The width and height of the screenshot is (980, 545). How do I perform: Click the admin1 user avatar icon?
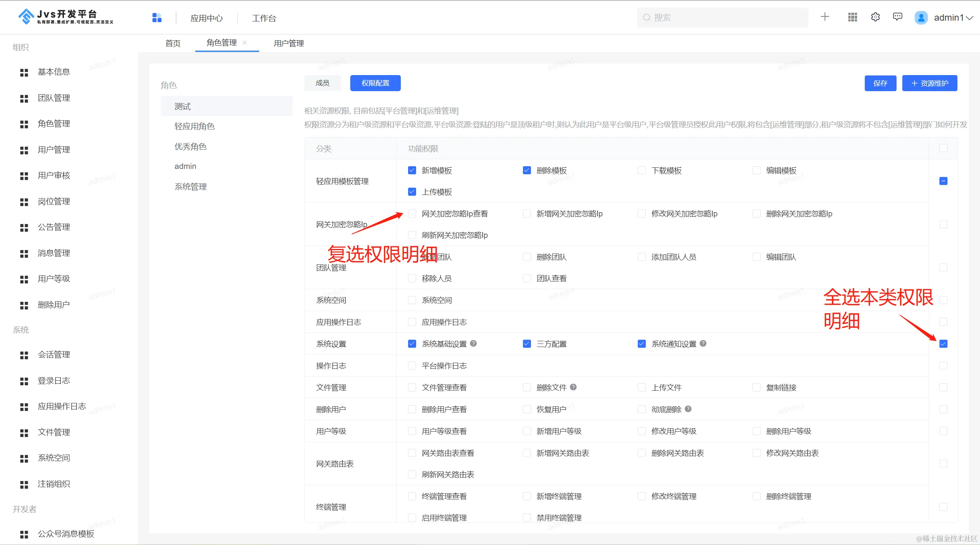921,18
